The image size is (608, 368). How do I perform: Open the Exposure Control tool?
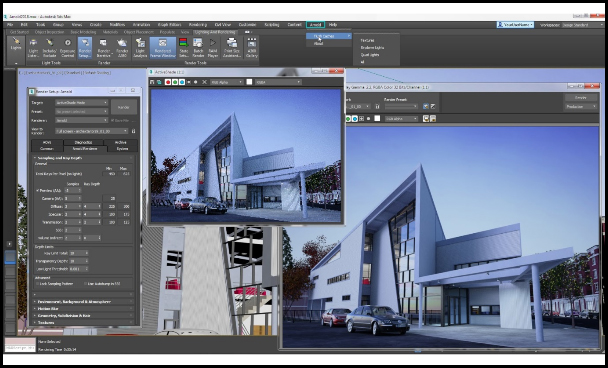67,48
